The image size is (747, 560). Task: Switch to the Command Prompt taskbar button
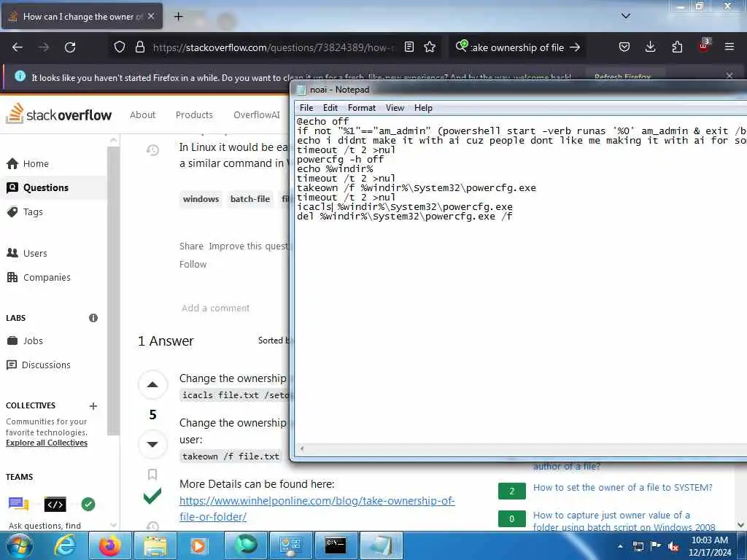point(336,545)
